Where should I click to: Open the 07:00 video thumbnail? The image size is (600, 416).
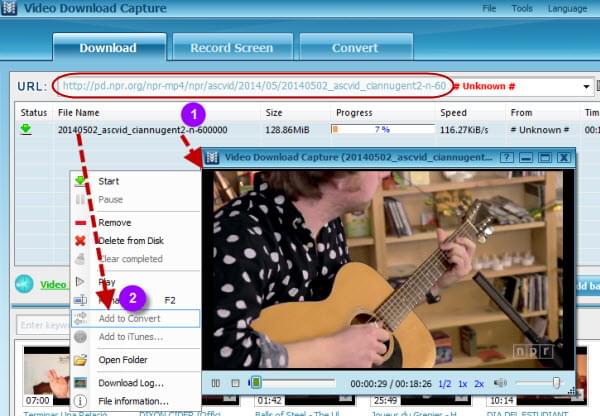tap(46, 376)
